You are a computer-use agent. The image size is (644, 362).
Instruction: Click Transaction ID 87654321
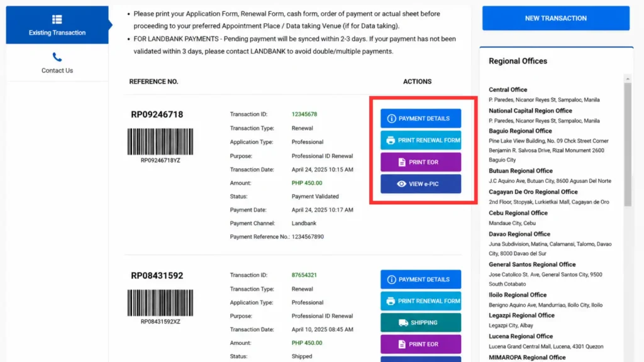coord(304,275)
